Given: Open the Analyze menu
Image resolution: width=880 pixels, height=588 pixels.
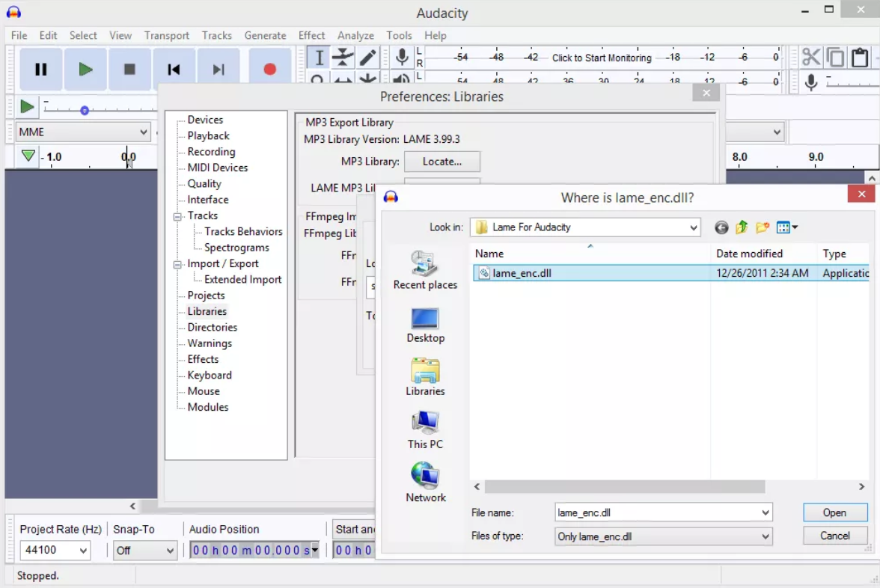Looking at the screenshot, I should (x=355, y=35).
